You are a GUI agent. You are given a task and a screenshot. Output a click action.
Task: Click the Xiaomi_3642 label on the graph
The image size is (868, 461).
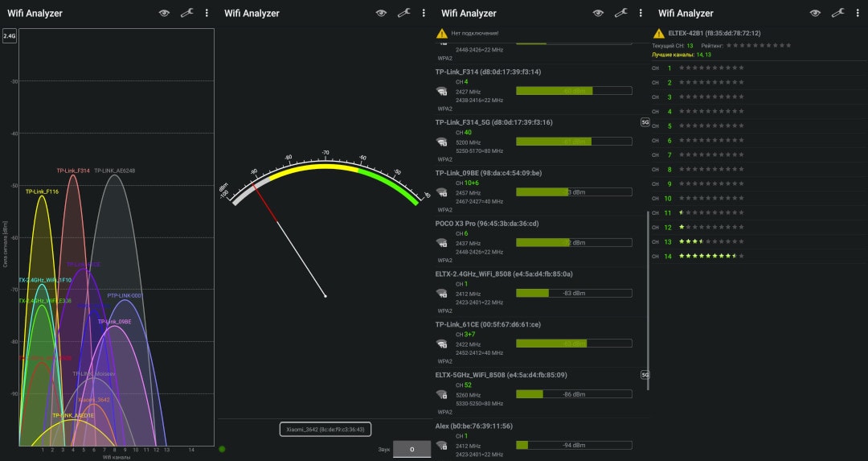(x=93, y=400)
